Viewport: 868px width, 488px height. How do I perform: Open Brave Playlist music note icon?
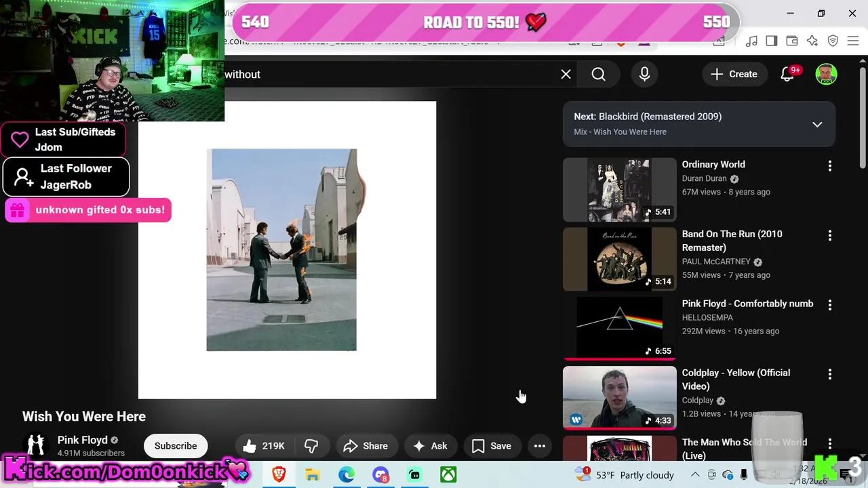coord(751,41)
